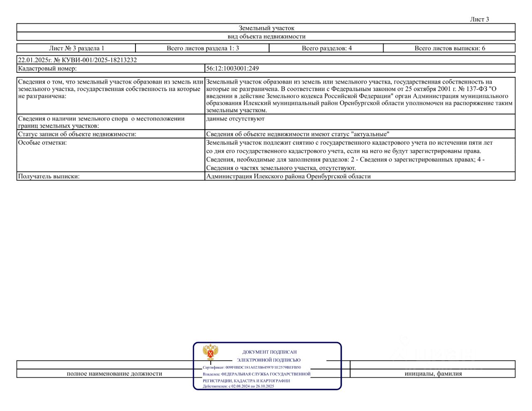This screenshot has height=411, width=532.
Task: Click the 'Кадастровый номер:' label
Action: 47,69
